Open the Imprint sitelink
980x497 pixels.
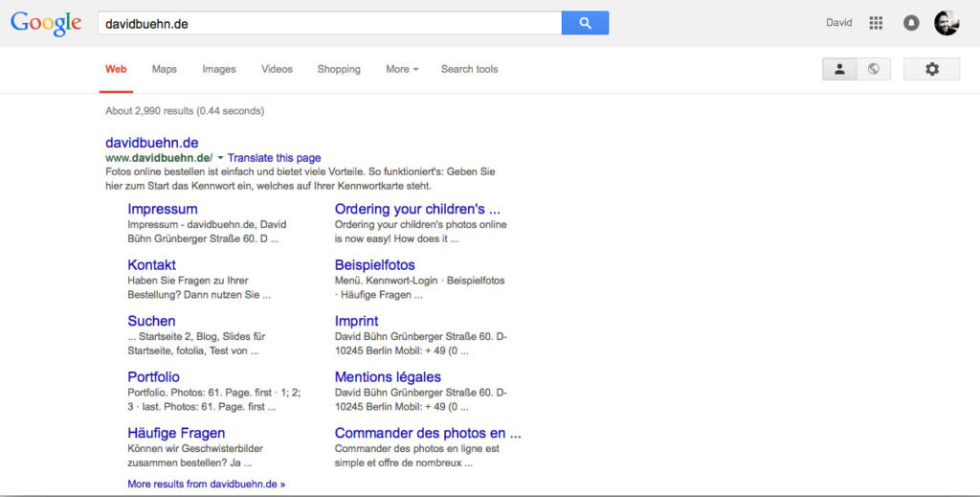click(356, 321)
